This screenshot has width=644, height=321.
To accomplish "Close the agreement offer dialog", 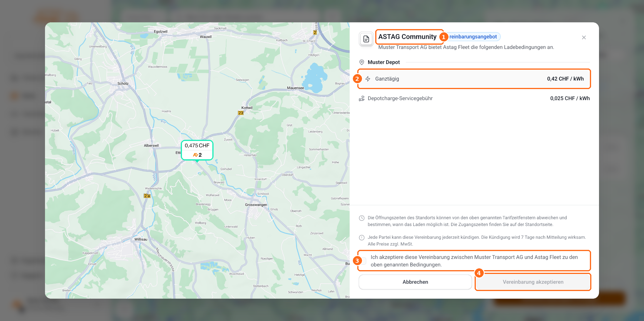I will 584,37.
